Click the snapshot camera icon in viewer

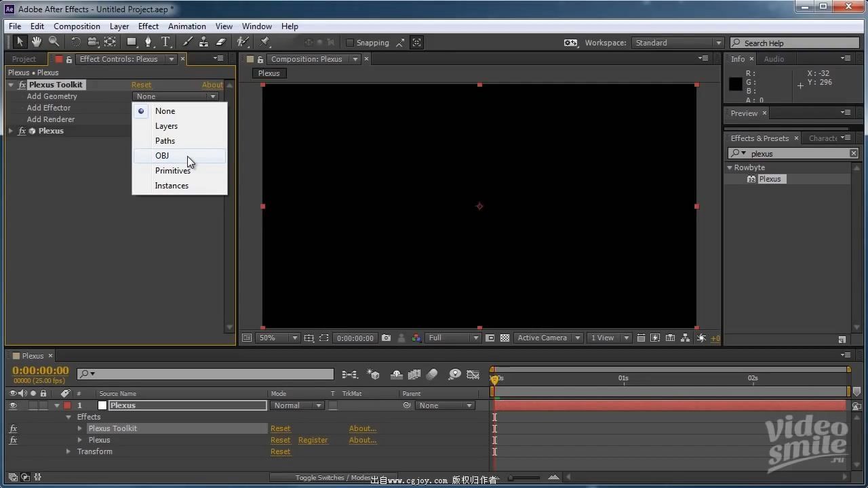386,338
